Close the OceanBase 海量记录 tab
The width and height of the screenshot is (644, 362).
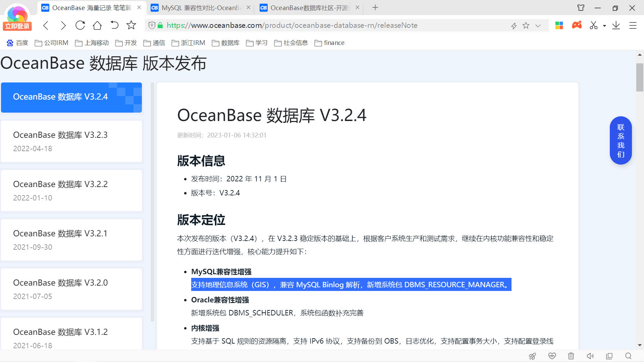[x=139, y=7]
